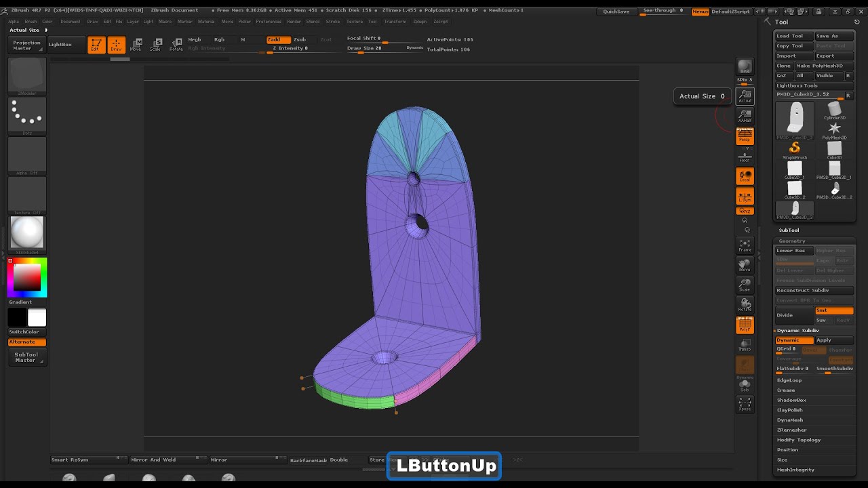This screenshot has height=488, width=868.
Task: Activate Draw mode button
Action: (x=116, y=45)
